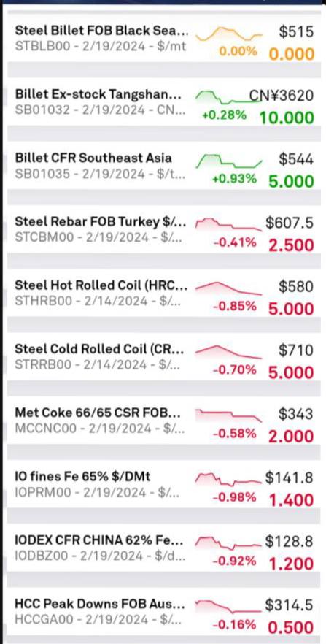Select the Steel Billet FOB Black Sea title
Image resolution: width=326 pixels, height=644 pixels.
(102, 31)
